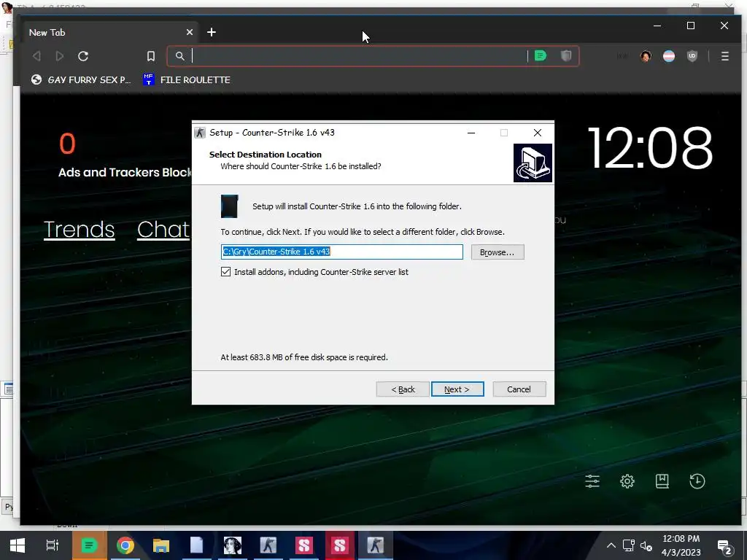The width and height of the screenshot is (747, 560).
Task: Click the network tray icon
Action: tap(628, 545)
